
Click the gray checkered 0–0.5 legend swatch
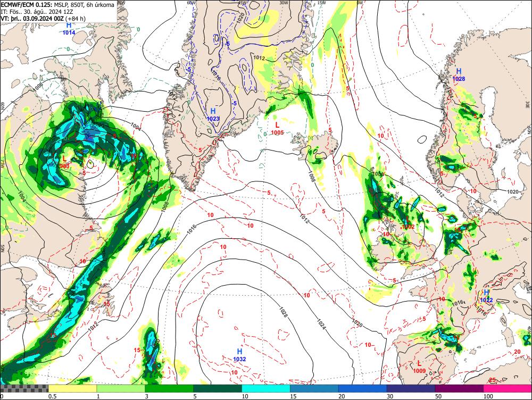24,388
